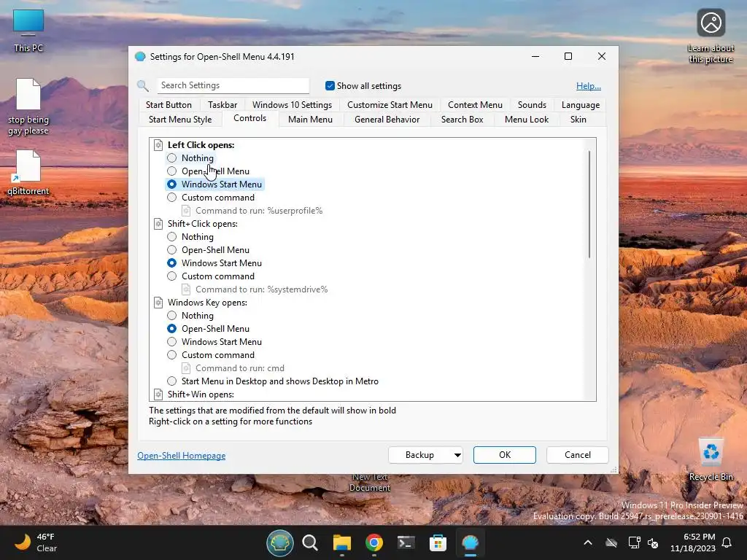Viewport: 747px width, 560px height.
Task: Click the settings list vertical scrollbar
Action: (x=589, y=205)
